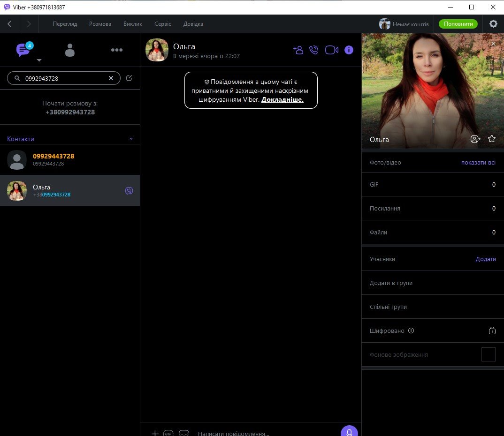Open the Contacts tab icon
This screenshot has width=504, height=436.
point(70,50)
